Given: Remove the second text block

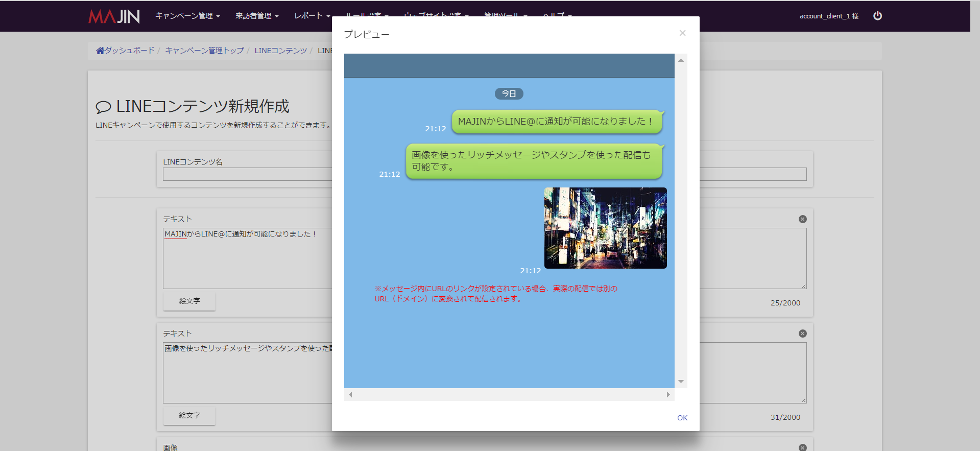Looking at the screenshot, I should tap(802, 334).
